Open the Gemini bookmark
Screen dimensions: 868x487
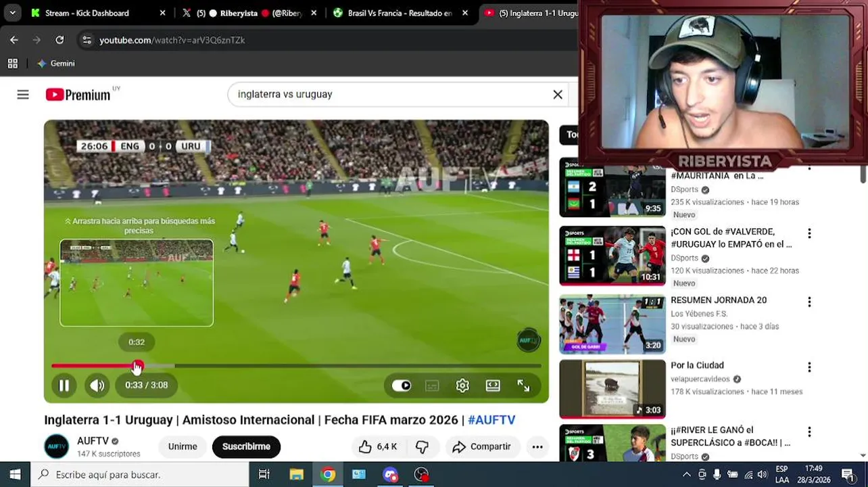click(56, 64)
